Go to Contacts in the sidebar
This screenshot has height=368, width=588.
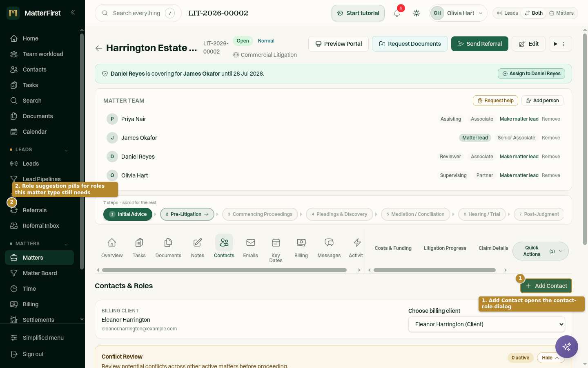pos(39,70)
